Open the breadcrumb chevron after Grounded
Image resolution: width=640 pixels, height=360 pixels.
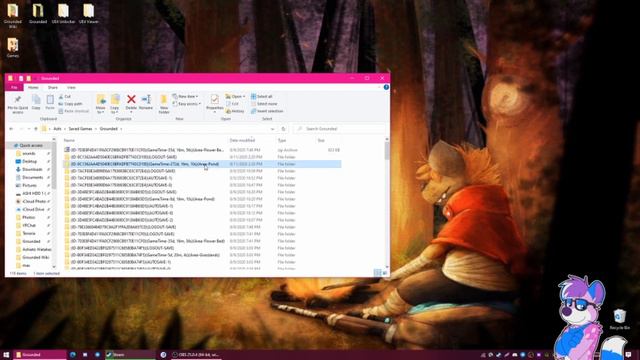tap(121, 129)
